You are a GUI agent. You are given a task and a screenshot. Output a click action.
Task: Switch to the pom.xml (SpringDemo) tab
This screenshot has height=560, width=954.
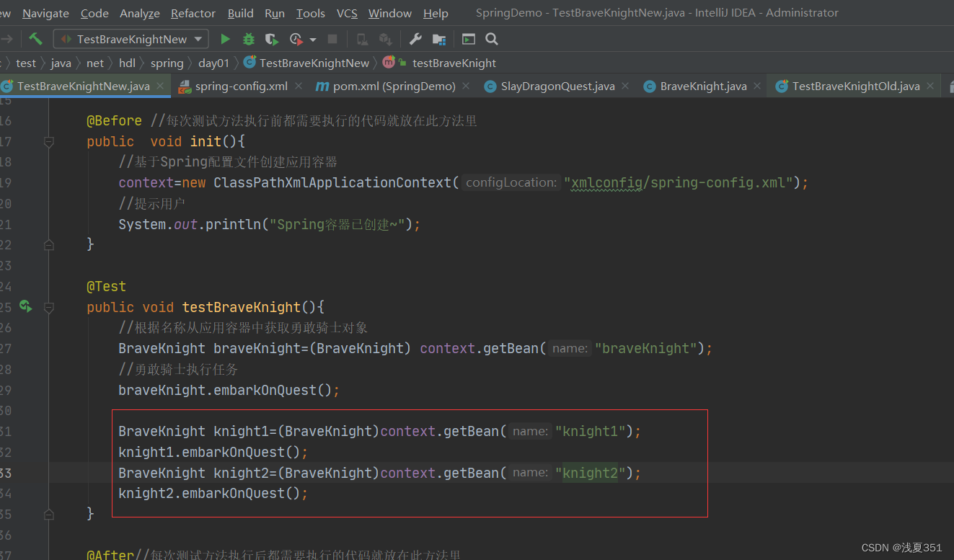click(394, 86)
